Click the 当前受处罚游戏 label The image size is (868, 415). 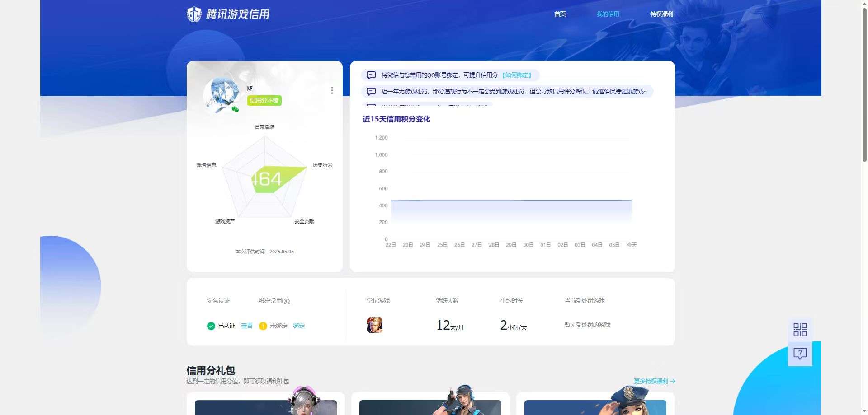(585, 301)
